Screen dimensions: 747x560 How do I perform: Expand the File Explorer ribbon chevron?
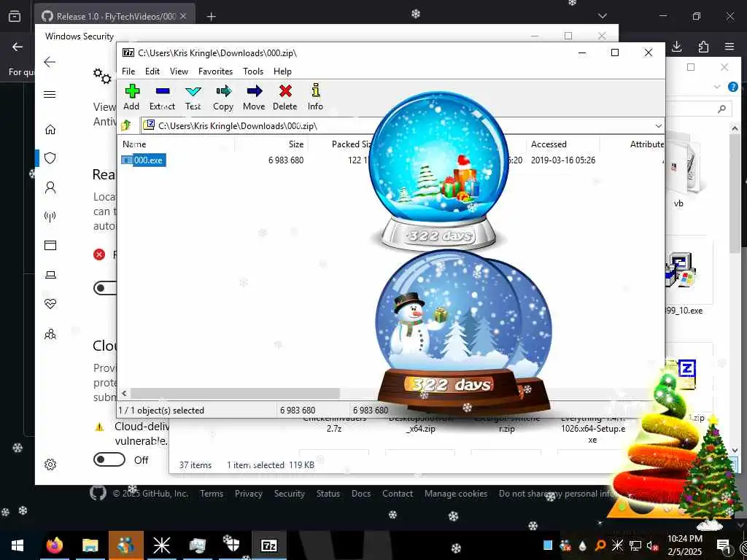717,87
